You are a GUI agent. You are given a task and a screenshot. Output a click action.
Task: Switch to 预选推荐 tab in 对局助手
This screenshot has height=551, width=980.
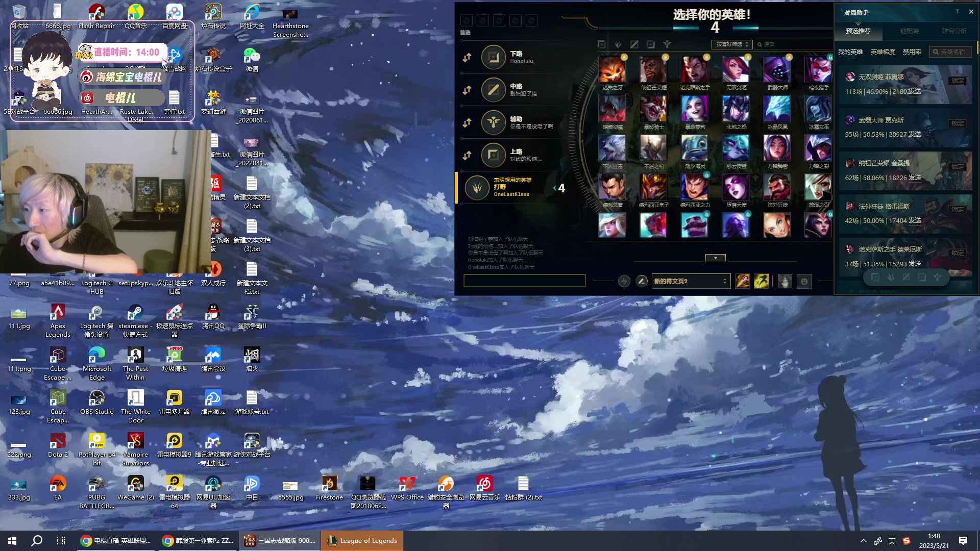[858, 31]
